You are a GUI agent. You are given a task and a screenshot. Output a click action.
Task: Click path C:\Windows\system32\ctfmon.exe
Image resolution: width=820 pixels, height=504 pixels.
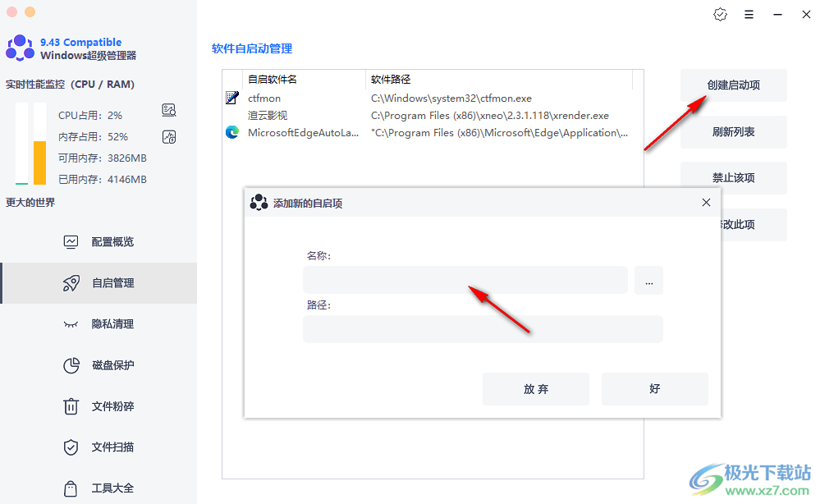(451, 99)
